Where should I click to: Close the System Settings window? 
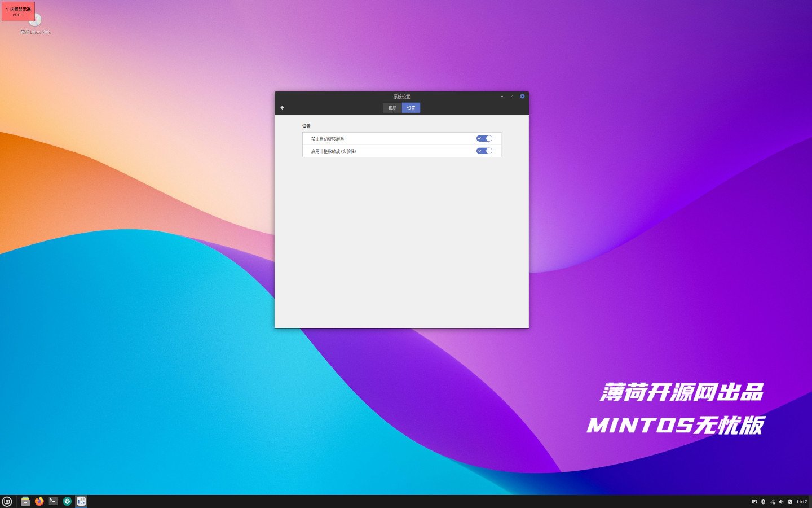pos(522,97)
